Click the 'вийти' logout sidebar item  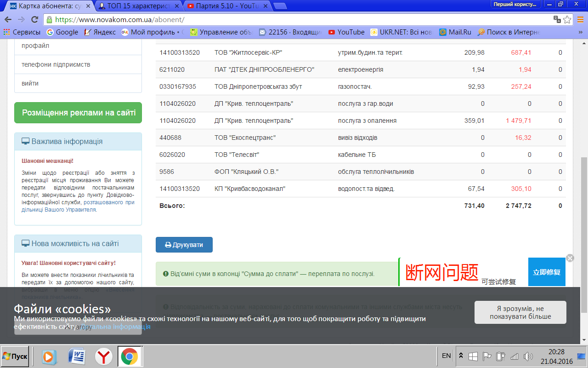78,83
